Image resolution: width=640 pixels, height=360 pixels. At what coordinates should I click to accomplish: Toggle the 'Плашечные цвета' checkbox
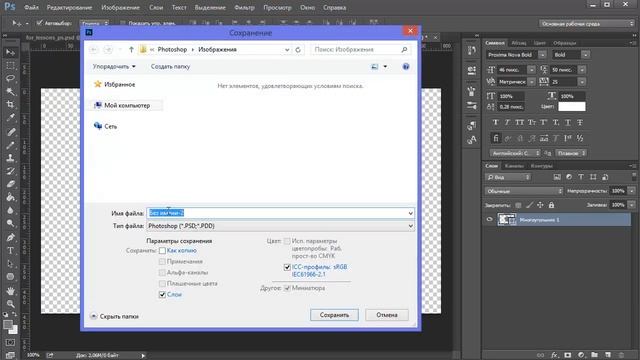click(x=162, y=283)
